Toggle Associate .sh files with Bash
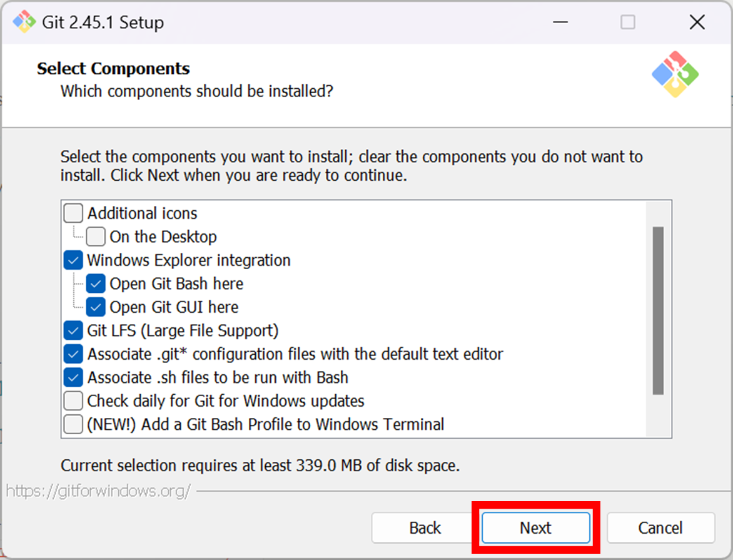This screenshot has height=560, width=733. (73, 377)
